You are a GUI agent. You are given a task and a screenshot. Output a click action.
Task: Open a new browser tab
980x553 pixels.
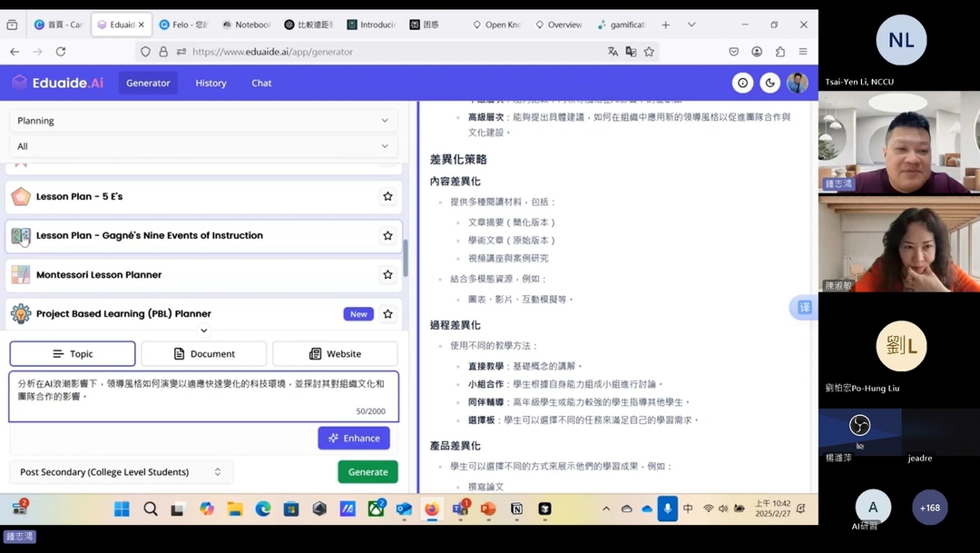pyautogui.click(x=666, y=25)
